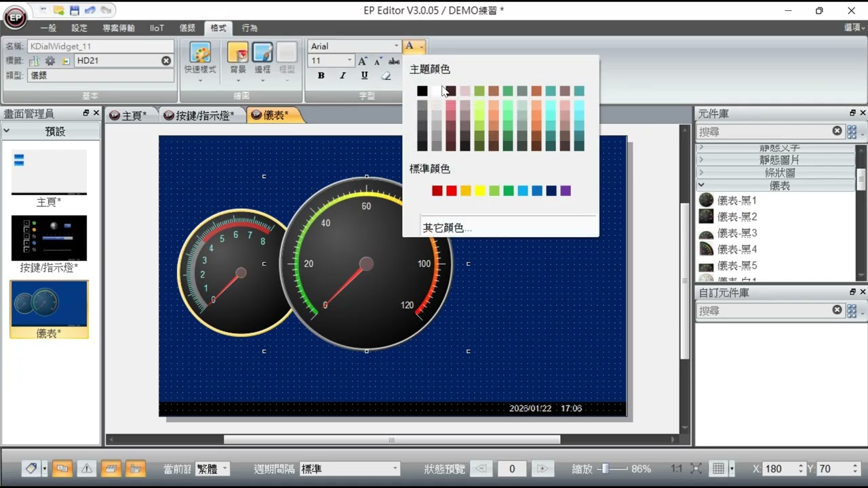Open the 儀錶 ribbon tab
The height and width of the screenshot is (488, 868).
187,28
